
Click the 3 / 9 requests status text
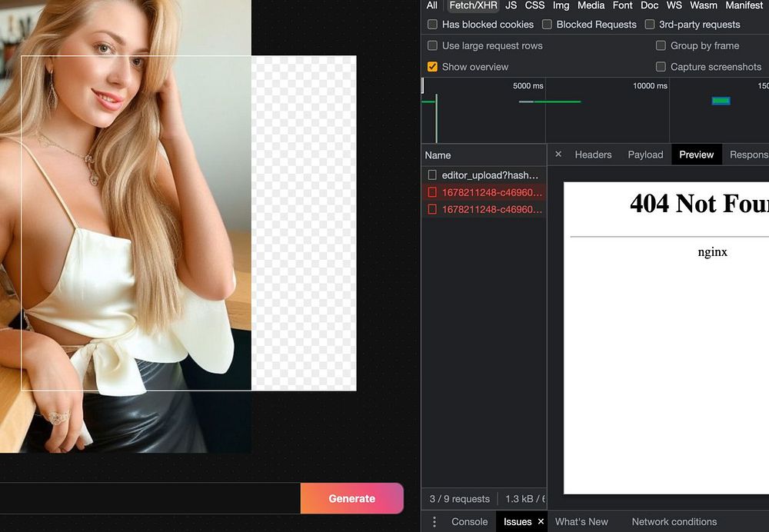[x=460, y=499]
